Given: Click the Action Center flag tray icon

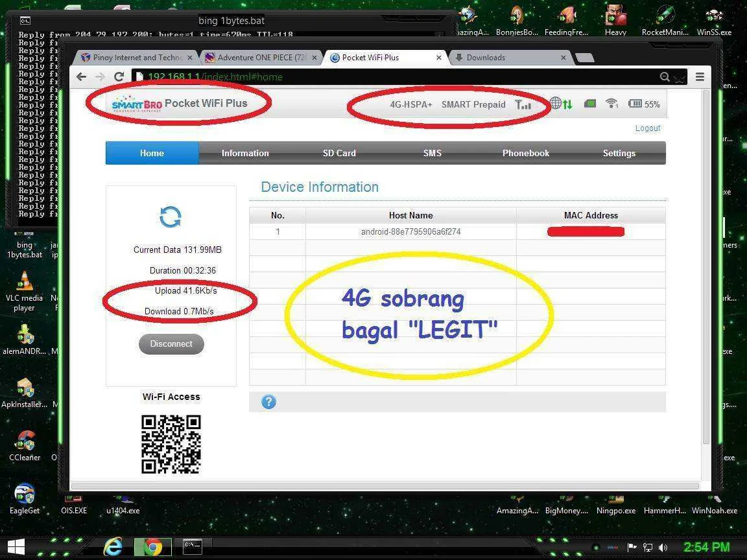Looking at the screenshot, I should 632,548.
